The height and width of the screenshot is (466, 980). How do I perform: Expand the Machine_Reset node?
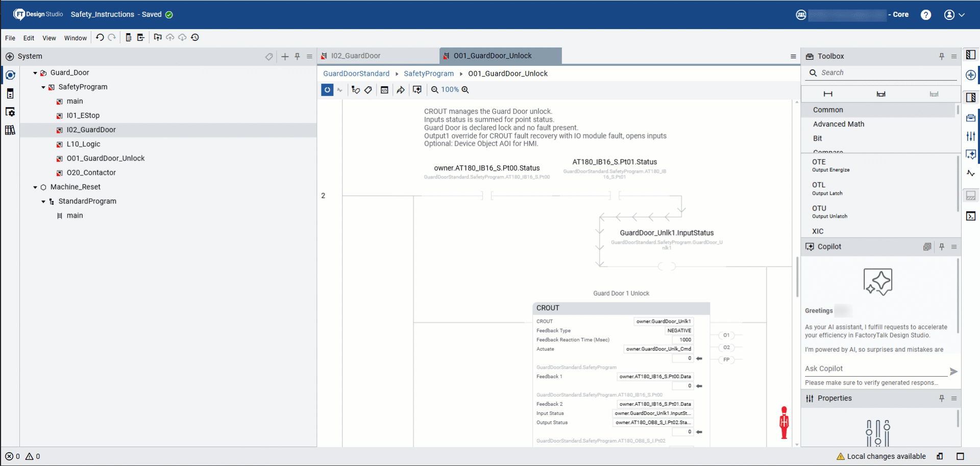coord(35,187)
